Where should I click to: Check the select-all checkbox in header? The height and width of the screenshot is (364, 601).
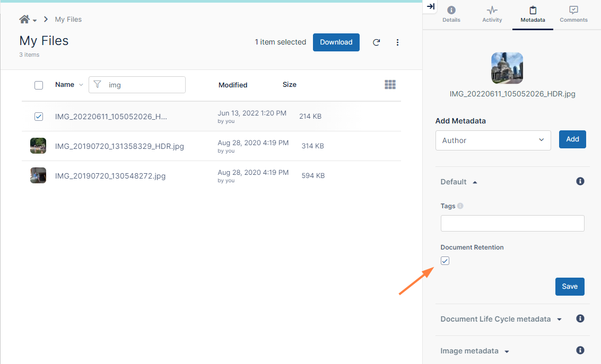coord(39,85)
